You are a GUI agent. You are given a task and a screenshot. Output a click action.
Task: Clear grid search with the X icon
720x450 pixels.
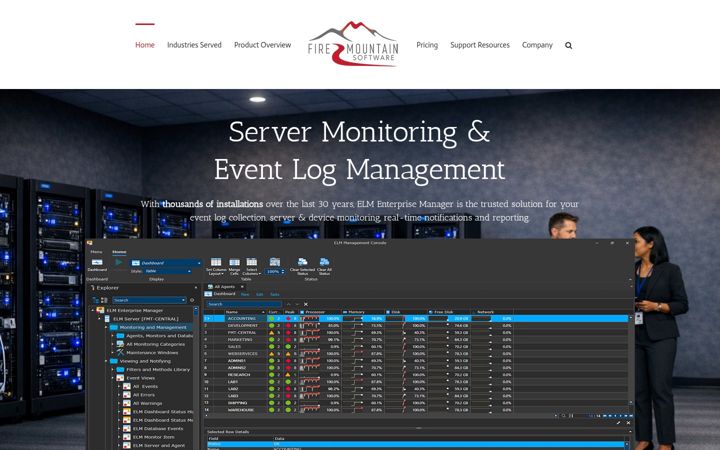click(306, 304)
